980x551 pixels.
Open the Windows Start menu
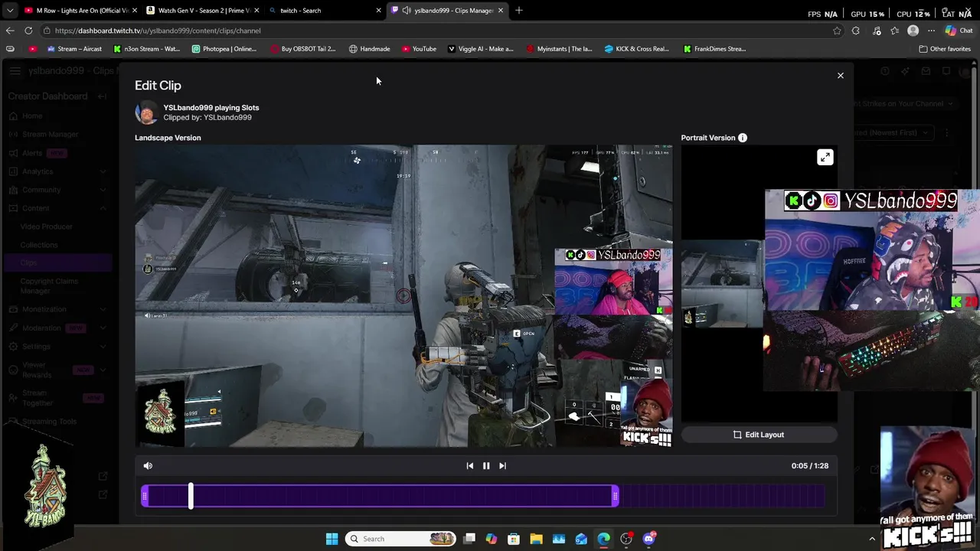332,539
